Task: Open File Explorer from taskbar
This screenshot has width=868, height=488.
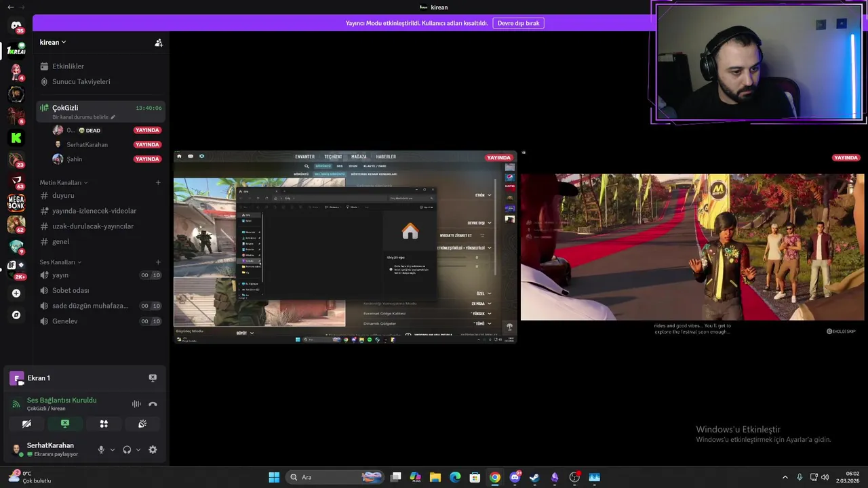Action: coord(435,477)
